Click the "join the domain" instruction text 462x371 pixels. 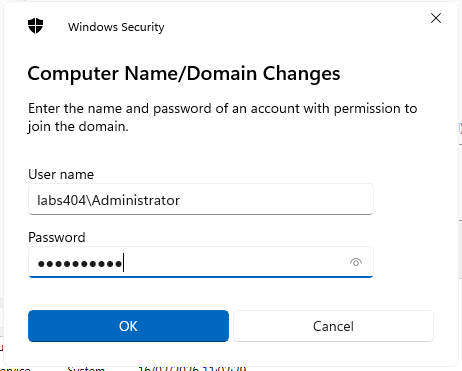tap(78, 127)
